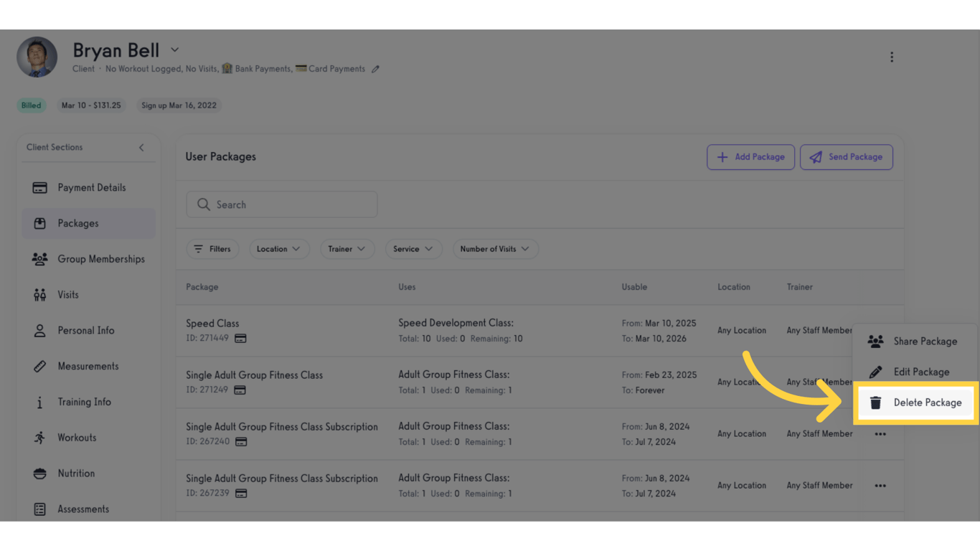Click the Sign up Mar 16, 2022 tag
Image resolution: width=980 pixels, height=551 pixels.
click(179, 105)
